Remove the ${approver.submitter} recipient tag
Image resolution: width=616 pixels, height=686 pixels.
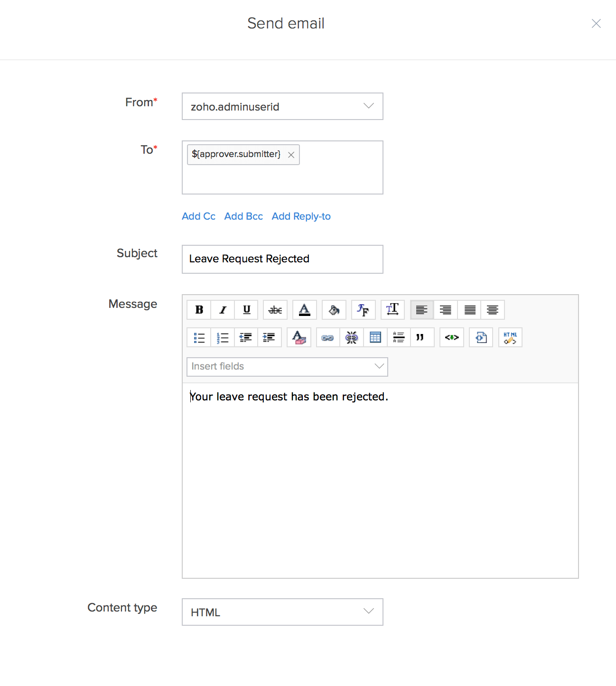tap(291, 155)
